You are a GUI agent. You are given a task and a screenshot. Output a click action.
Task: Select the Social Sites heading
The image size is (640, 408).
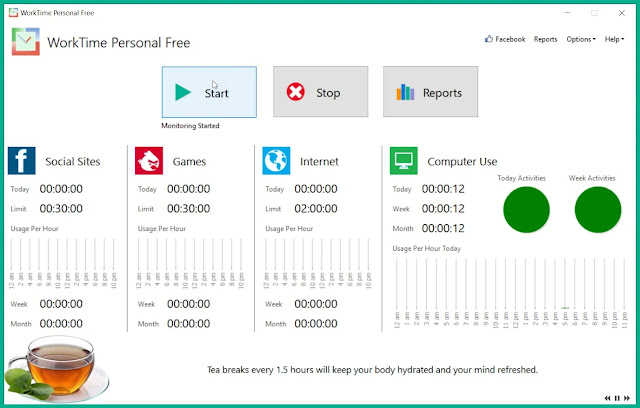(x=73, y=162)
